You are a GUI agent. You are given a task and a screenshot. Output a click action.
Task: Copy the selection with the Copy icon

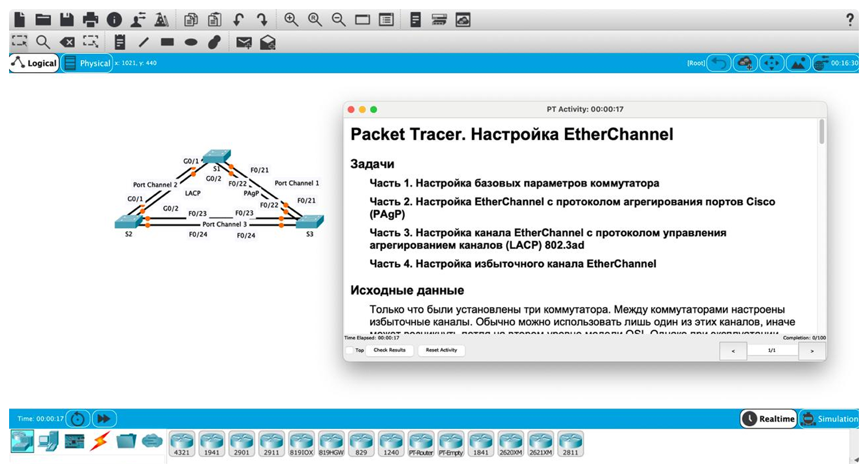click(x=191, y=20)
